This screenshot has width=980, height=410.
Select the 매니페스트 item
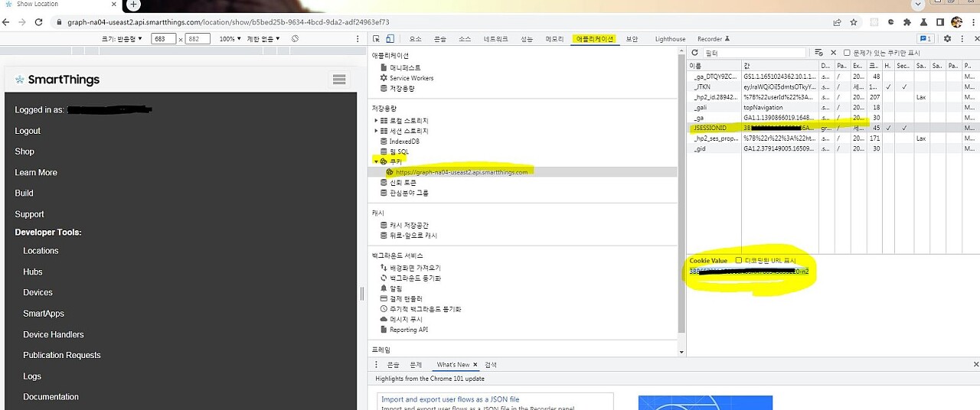[405, 67]
